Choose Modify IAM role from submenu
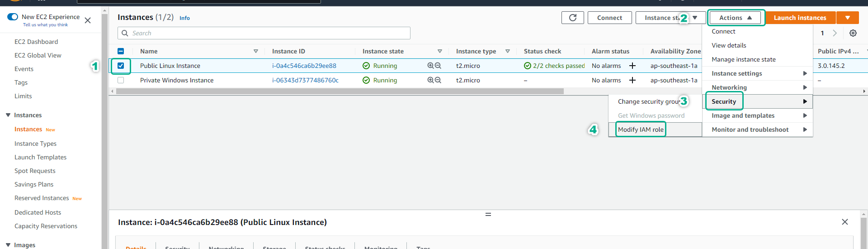The height and width of the screenshot is (249, 868). 640,129
